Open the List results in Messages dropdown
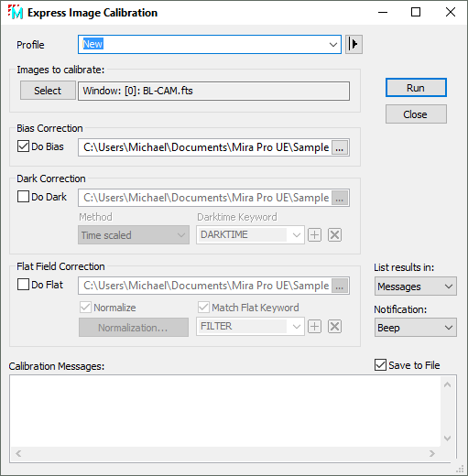468x476 pixels. pyautogui.click(x=416, y=287)
